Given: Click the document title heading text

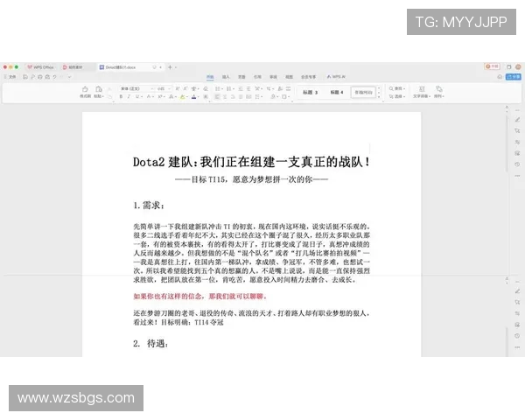Looking at the screenshot, I should pos(251,161).
